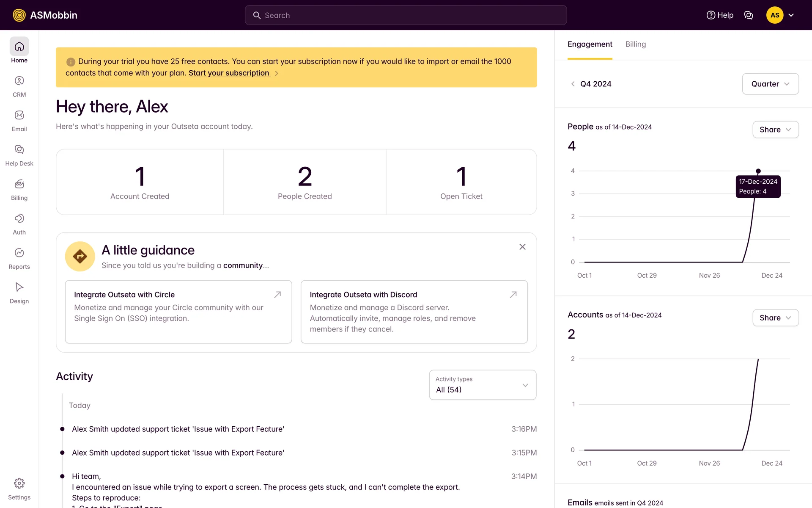Dismiss the little guidance card
812x508 pixels.
click(x=522, y=247)
